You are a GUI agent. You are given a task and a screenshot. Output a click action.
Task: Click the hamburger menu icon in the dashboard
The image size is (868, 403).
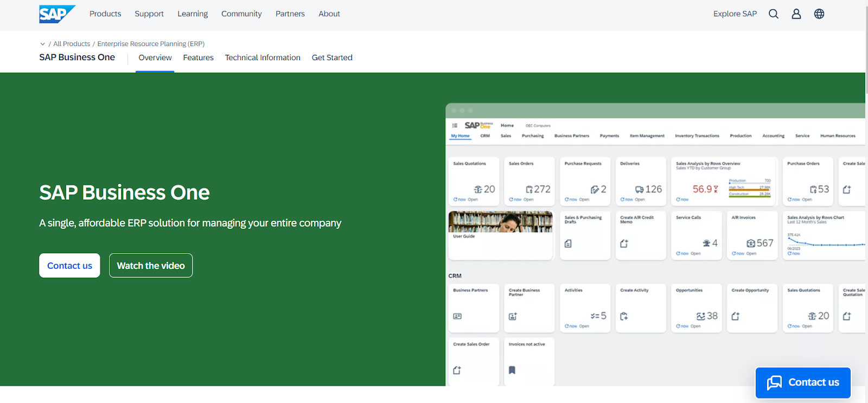click(x=455, y=125)
